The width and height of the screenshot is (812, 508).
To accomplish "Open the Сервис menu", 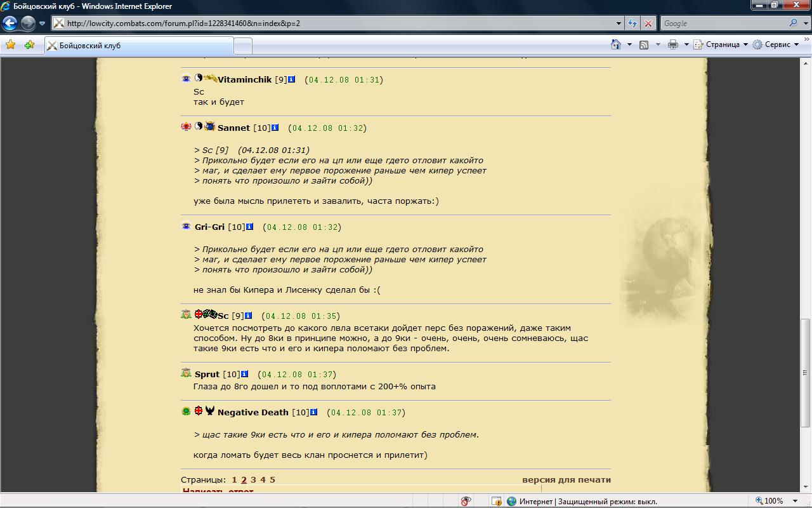I will [x=776, y=44].
